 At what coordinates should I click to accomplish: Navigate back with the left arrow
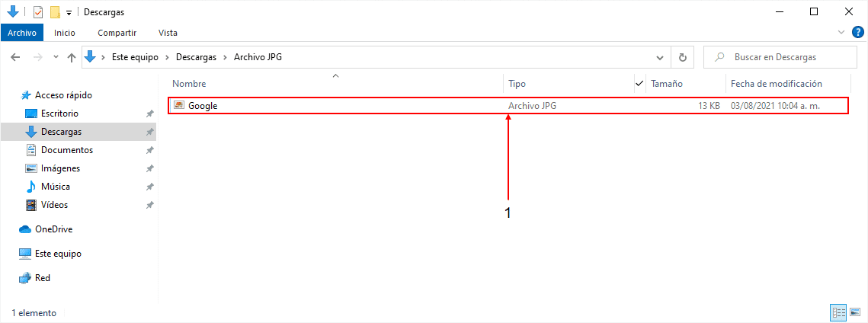coord(15,57)
